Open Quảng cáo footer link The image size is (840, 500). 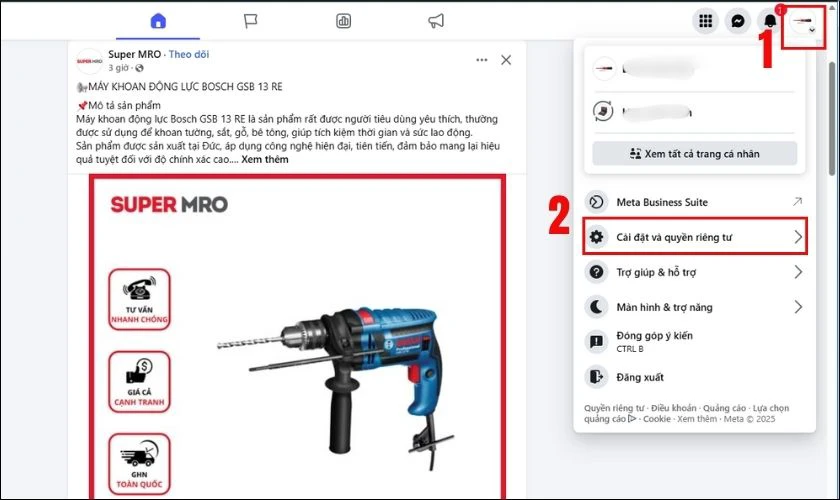click(x=724, y=408)
